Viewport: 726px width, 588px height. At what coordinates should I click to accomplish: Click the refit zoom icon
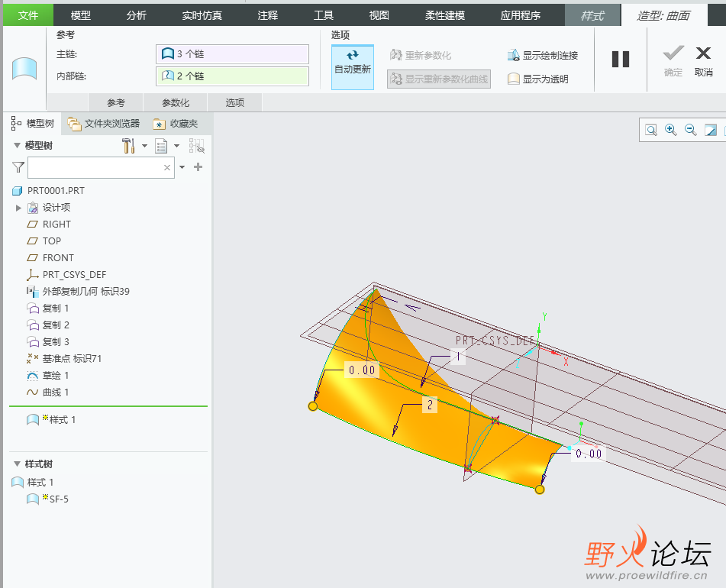pos(651,130)
